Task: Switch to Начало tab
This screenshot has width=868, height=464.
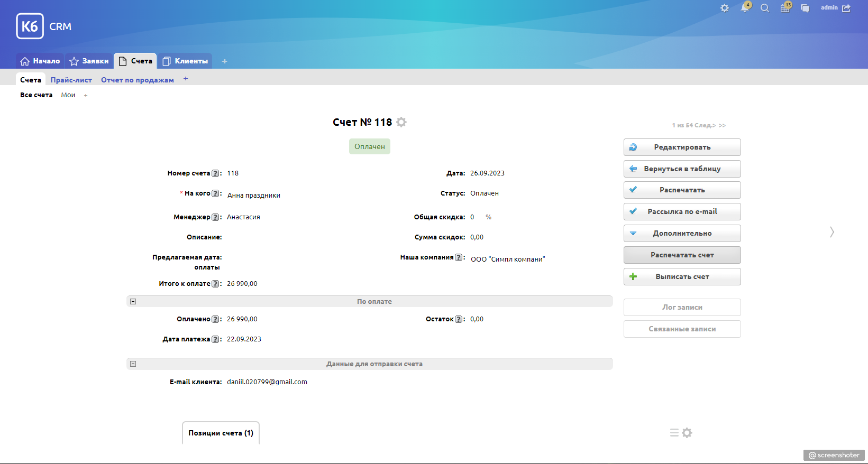Action: point(40,61)
